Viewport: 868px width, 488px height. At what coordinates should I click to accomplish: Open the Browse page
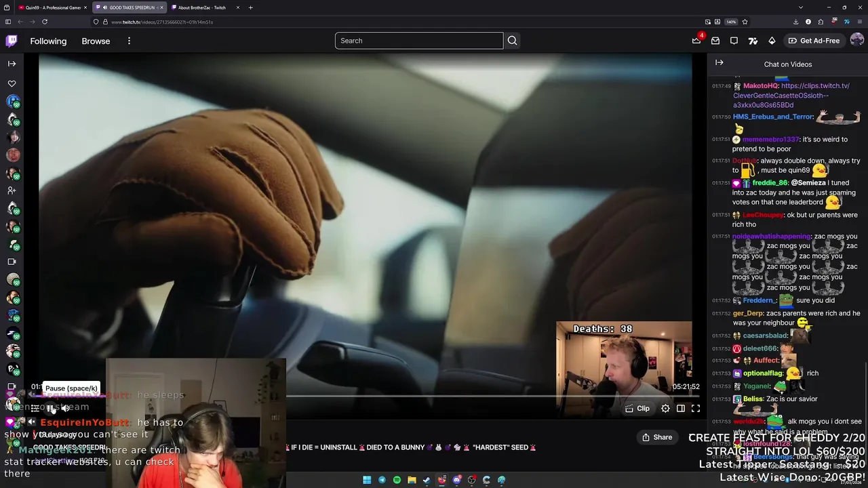point(96,41)
